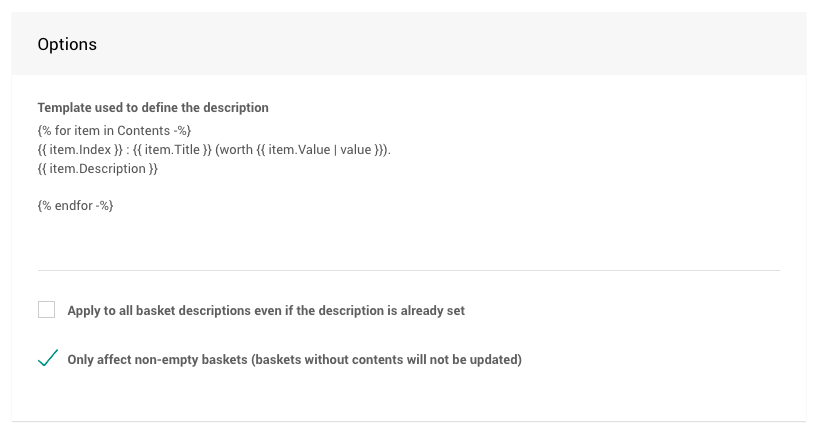Click the '{% endfor -%}' template line
The image size is (819, 435).
(76, 206)
